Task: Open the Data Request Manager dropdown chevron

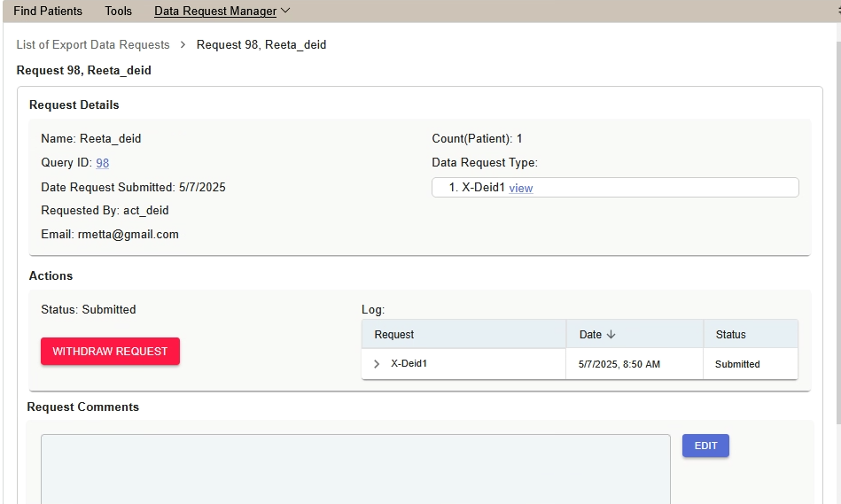Action: point(285,12)
